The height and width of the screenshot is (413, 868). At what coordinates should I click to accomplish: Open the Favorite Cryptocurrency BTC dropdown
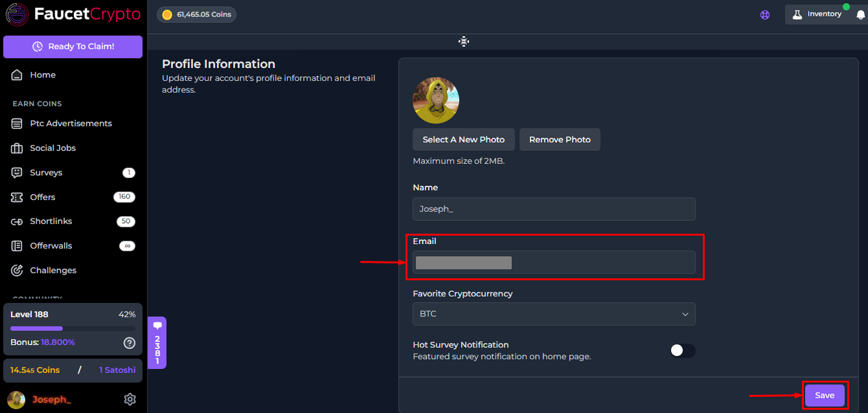point(554,314)
